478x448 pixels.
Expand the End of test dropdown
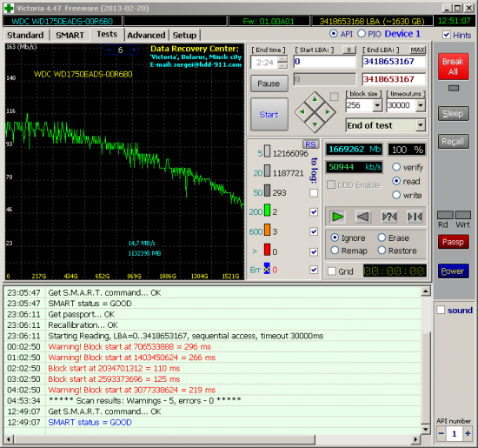[421, 125]
